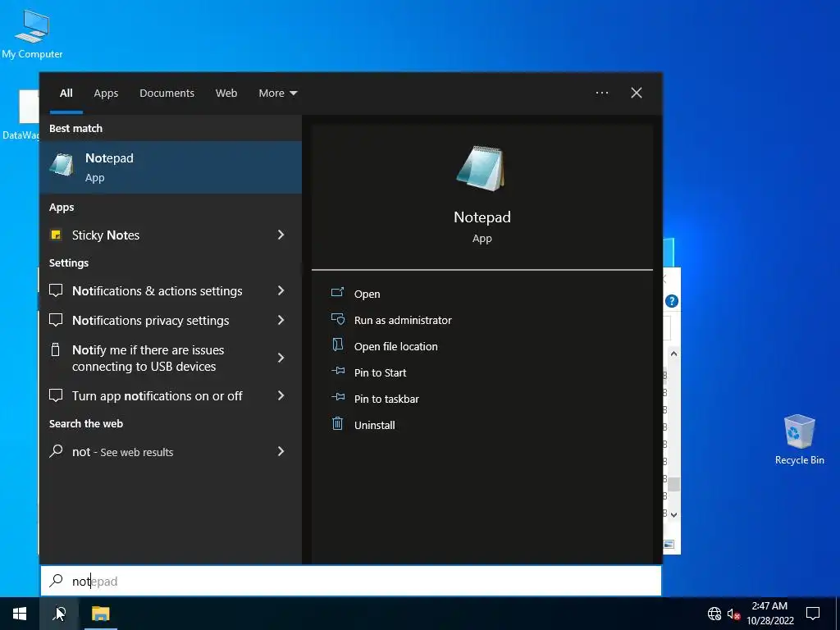Expand the 'not' web results arrow
This screenshot has height=630, width=840.
click(x=281, y=451)
